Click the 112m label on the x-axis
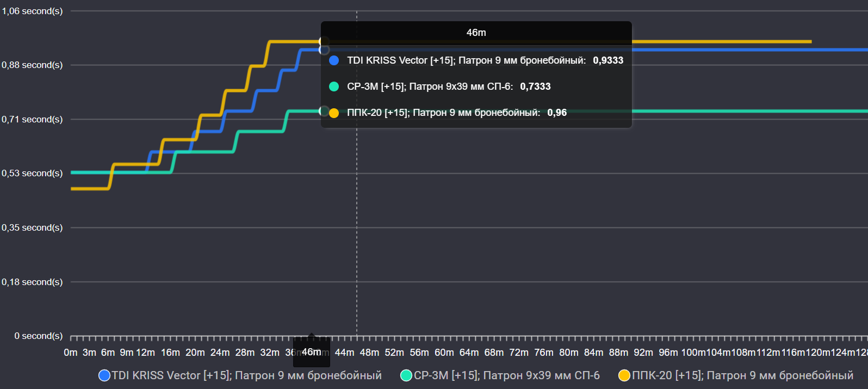Viewport: 868px width, 389px height. (768, 353)
